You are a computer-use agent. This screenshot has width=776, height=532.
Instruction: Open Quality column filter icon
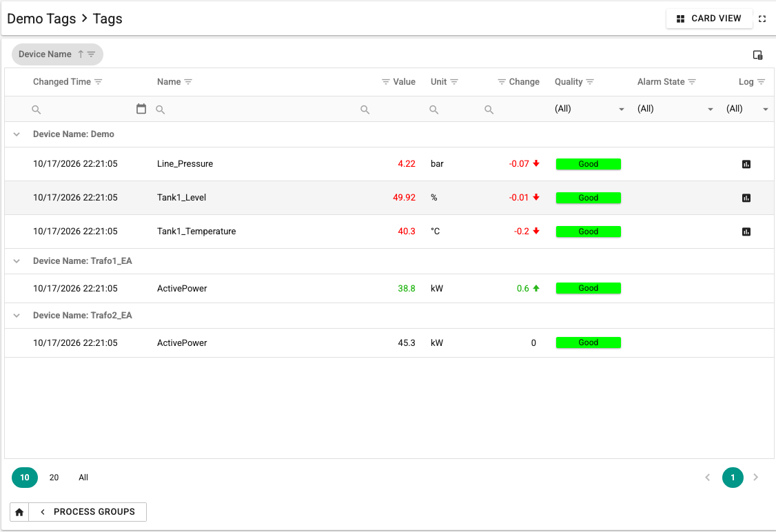pos(590,82)
